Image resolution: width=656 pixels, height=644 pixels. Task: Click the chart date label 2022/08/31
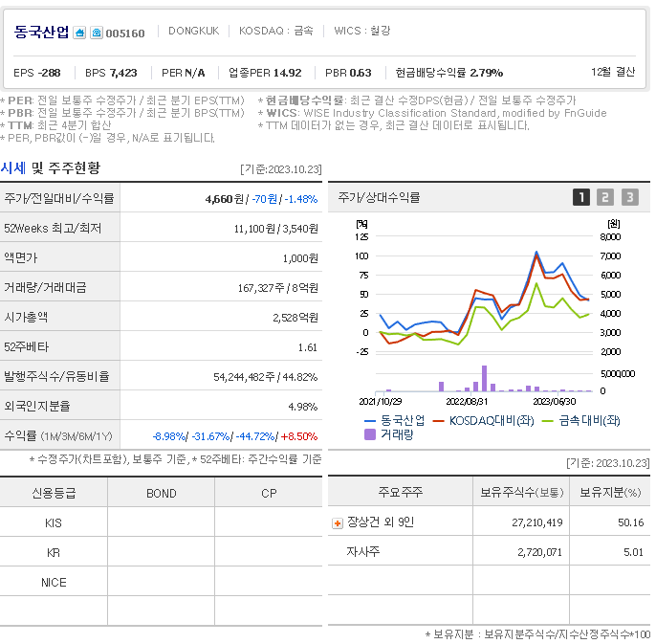pos(467,402)
